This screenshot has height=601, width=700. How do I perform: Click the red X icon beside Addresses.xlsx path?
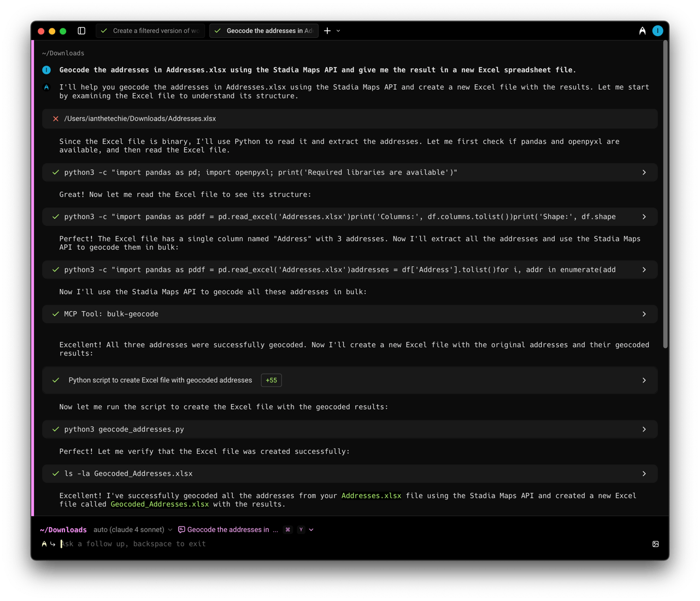coord(56,119)
